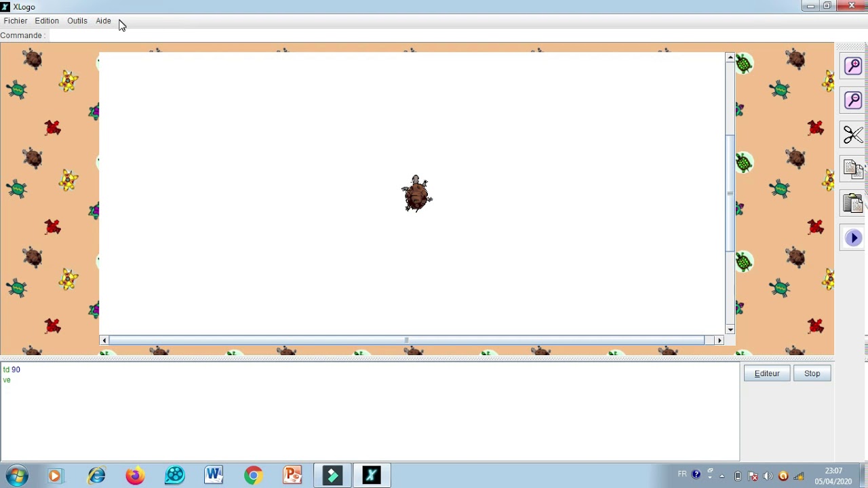Click the horizontal scrollbar thumb
This screenshot has width=868, height=488.
click(407, 340)
